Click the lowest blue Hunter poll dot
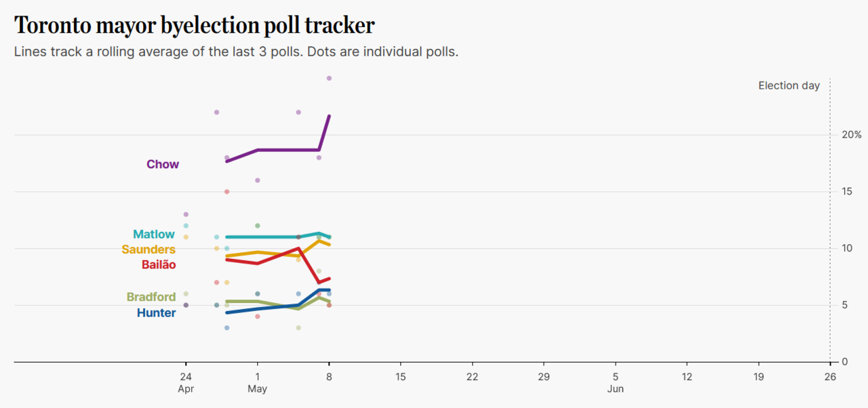 [x=226, y=328]
